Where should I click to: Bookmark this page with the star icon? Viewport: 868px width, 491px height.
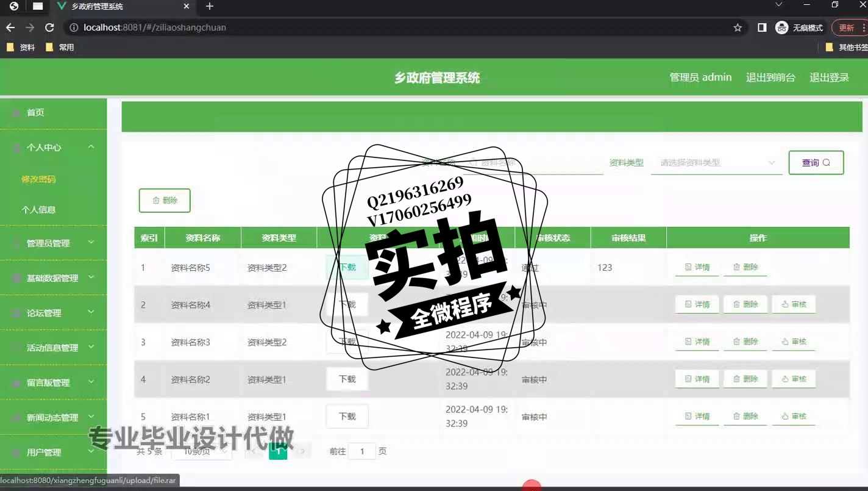click(x=738, y=27)
